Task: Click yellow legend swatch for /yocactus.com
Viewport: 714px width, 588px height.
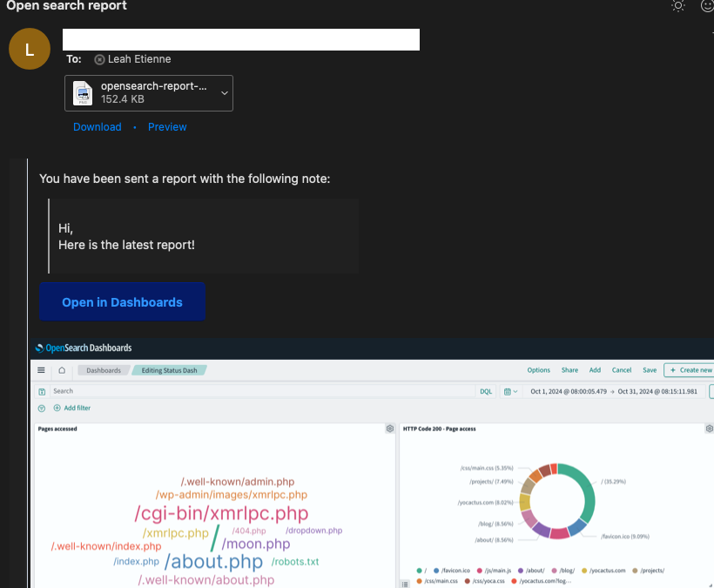Action: 584,571
